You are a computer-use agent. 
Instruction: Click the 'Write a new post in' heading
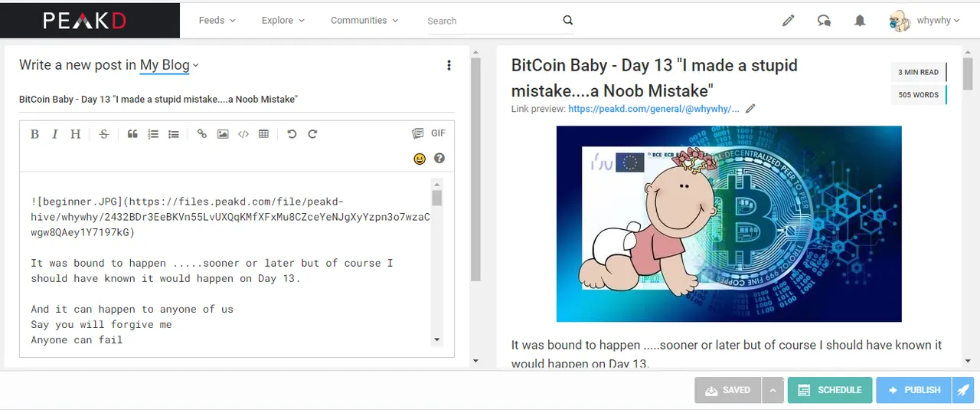tap(77, 65)
